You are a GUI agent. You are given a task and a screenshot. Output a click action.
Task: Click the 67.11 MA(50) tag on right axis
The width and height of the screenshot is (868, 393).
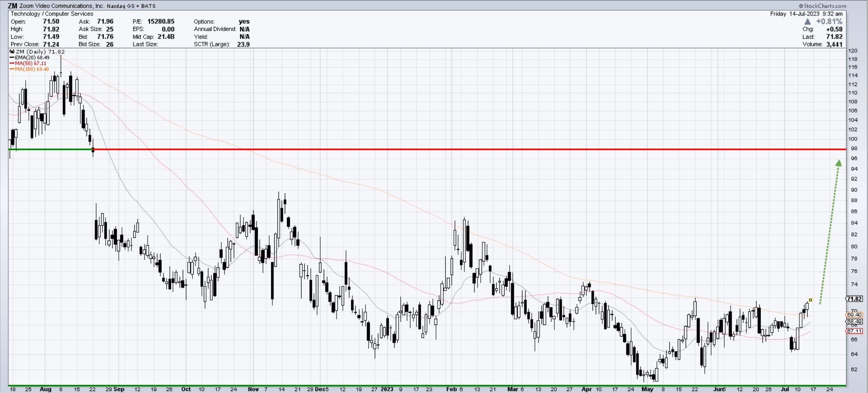[x=854, y=331]
